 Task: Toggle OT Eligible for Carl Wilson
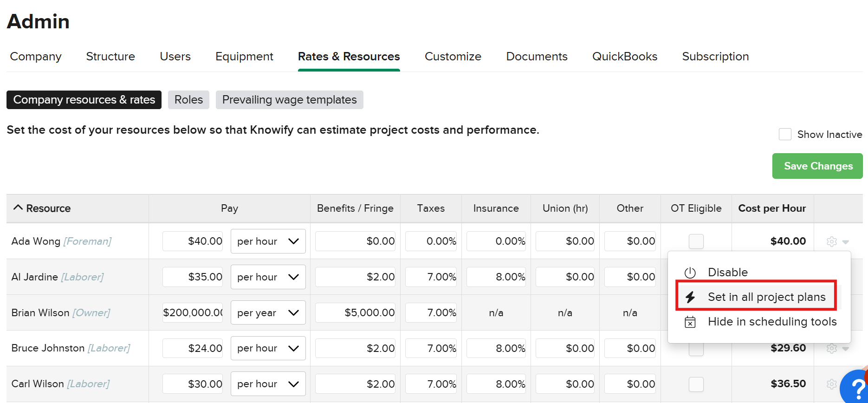pos(696,384)
